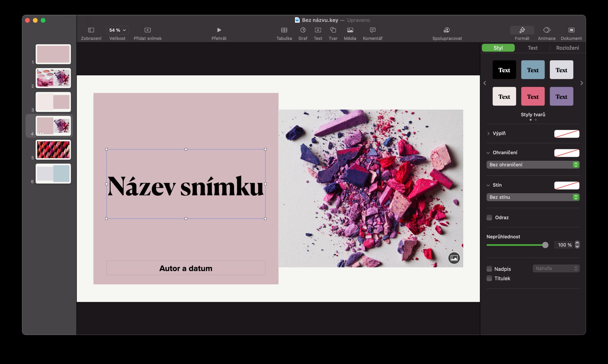Toggle the Titulek caption checkbox
This screenshot has height=364, width=608.
(489, 278)
